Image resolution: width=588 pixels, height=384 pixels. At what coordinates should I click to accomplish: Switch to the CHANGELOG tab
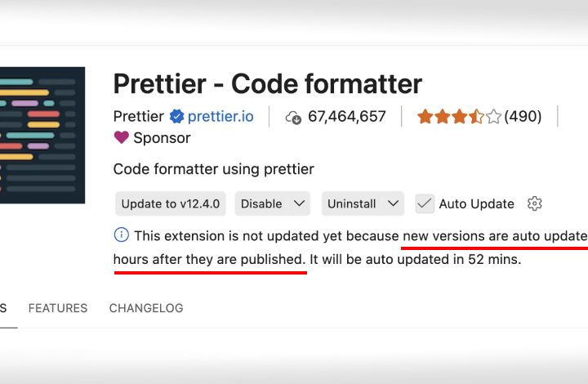point(146,308)
